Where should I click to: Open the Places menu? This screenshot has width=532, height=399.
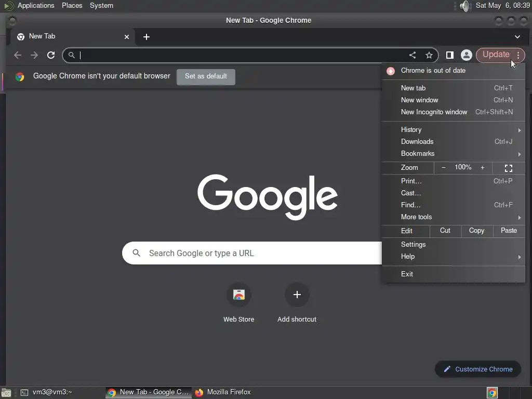(72, 5)
